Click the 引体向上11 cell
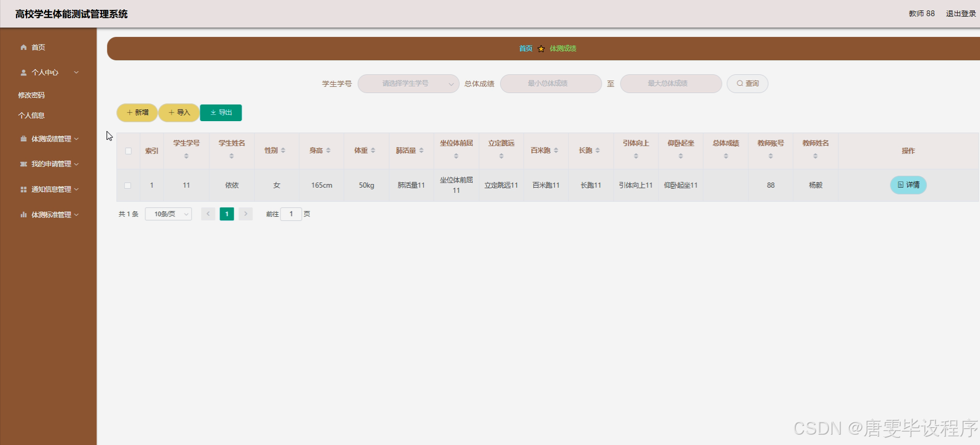Image resolution: width=980 pixels, height=445 pixels. coord(636,185)
